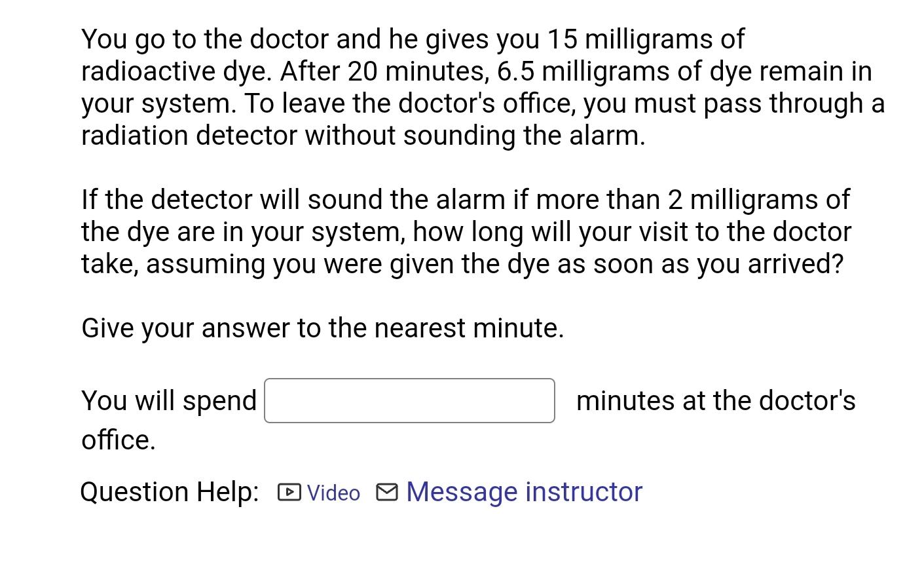924x587 pixels.
Task: Open the instructor messaging link
Action: tap(523, 491)
